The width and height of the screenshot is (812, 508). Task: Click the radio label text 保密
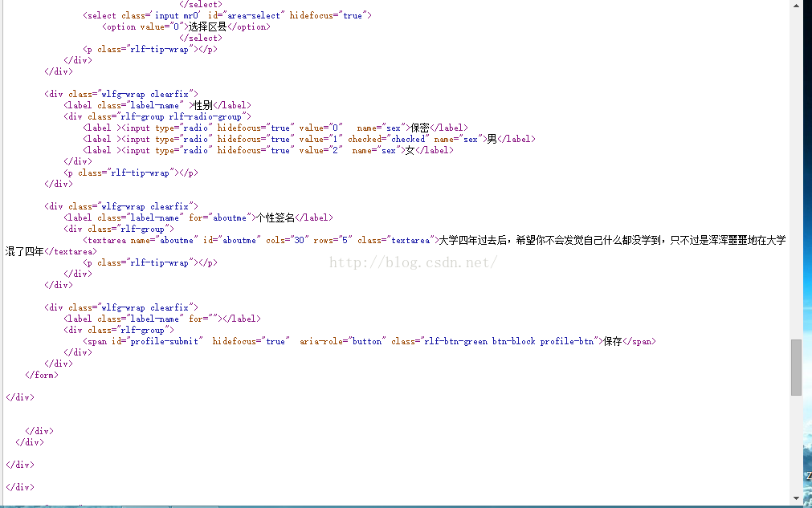click(420, 128)
